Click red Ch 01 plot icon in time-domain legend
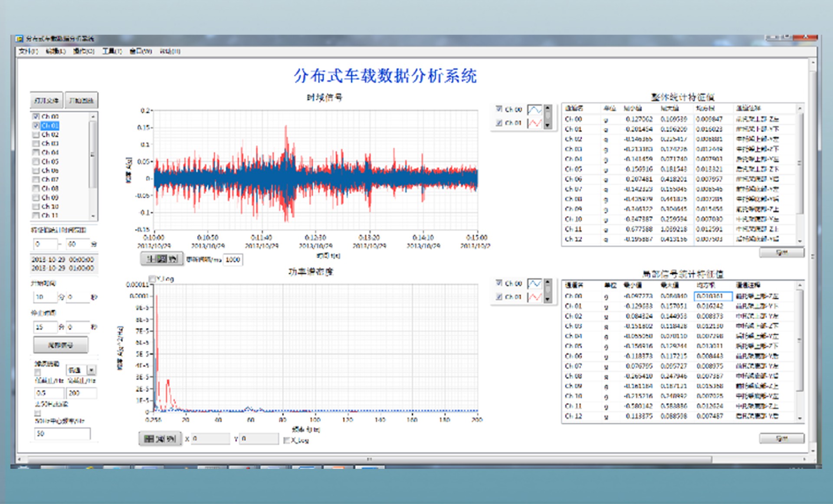 click(535, 123)
